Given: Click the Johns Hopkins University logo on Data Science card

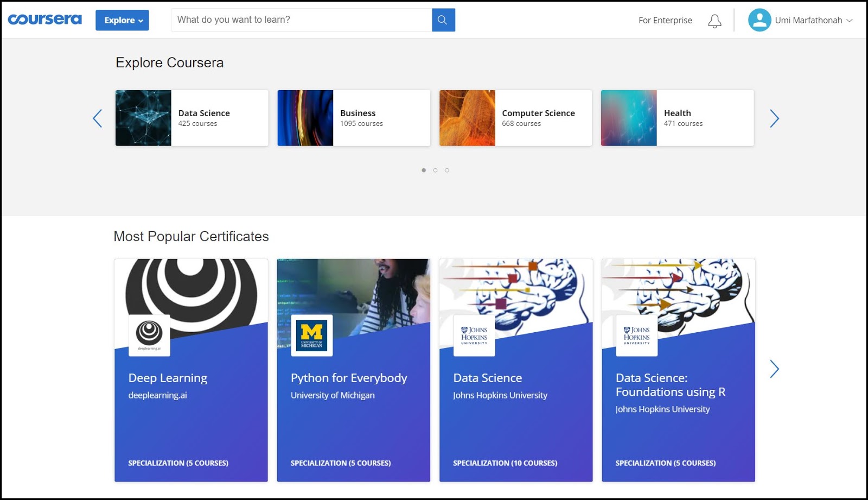Looking at the screenshot, I should point(473,335).
